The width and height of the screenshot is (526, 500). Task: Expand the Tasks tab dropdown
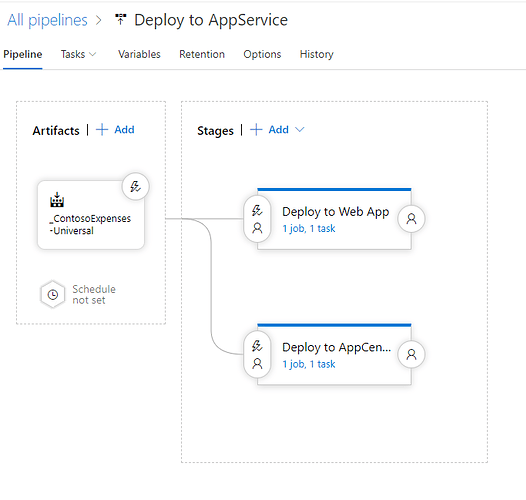tap(93, 54)
